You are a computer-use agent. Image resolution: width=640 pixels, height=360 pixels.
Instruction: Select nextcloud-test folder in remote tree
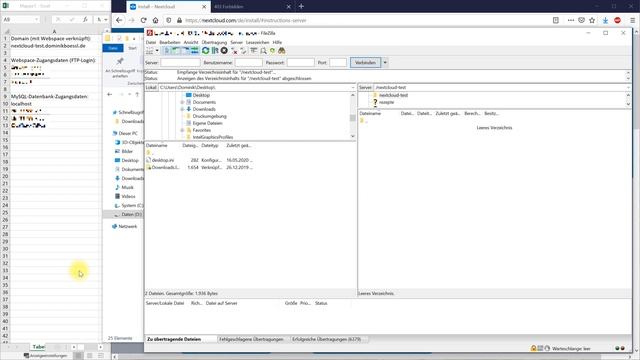[x=393, y=95]
